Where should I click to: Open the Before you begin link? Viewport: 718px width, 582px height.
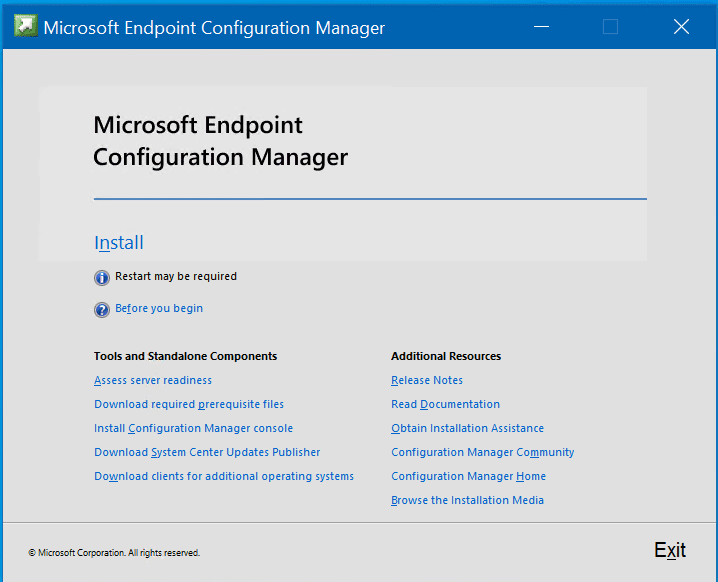tap(159, 309)
